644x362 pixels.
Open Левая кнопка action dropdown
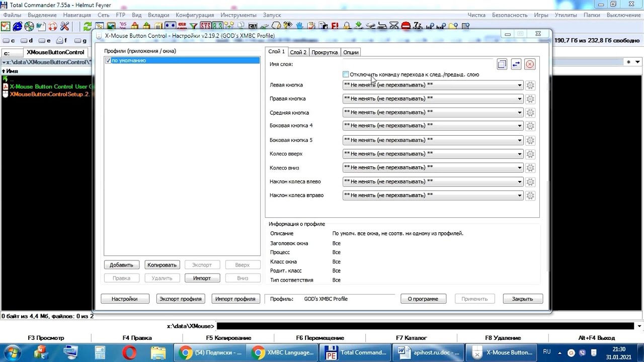(x=433, y=85)
